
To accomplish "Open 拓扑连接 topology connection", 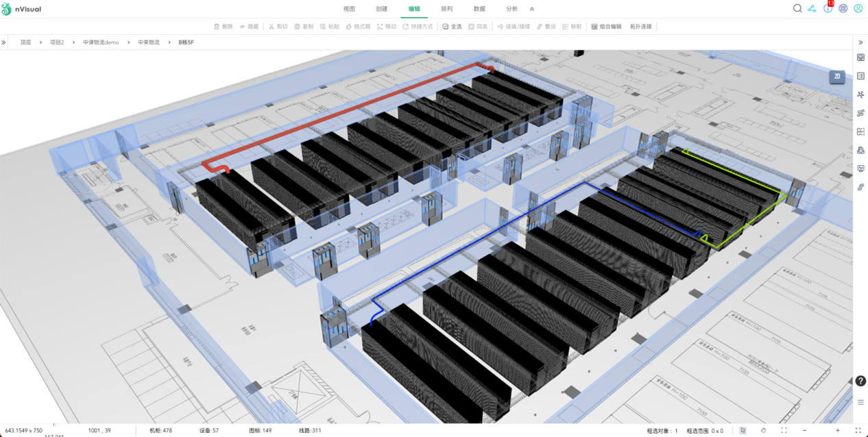I will [x=641, y=27].
